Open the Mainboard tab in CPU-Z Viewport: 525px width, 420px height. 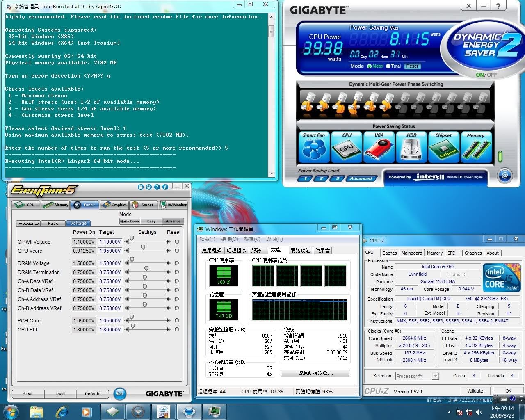click(412, 253)
